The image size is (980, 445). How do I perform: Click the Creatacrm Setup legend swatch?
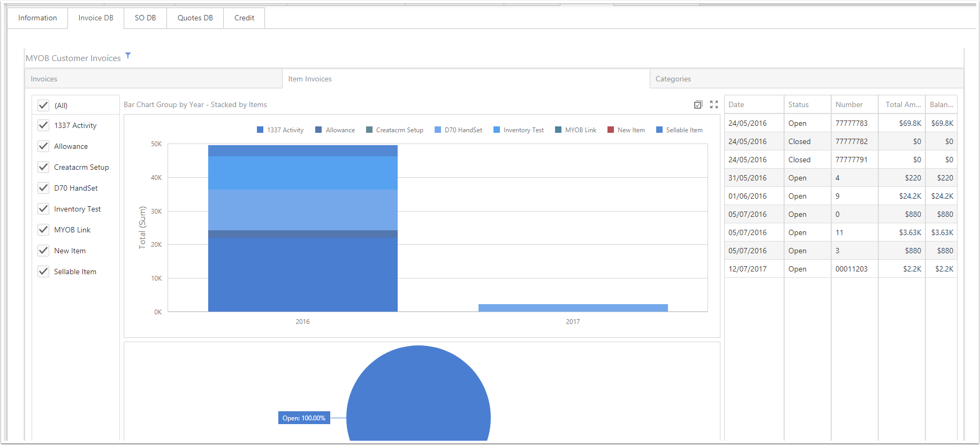pos(369,130)
